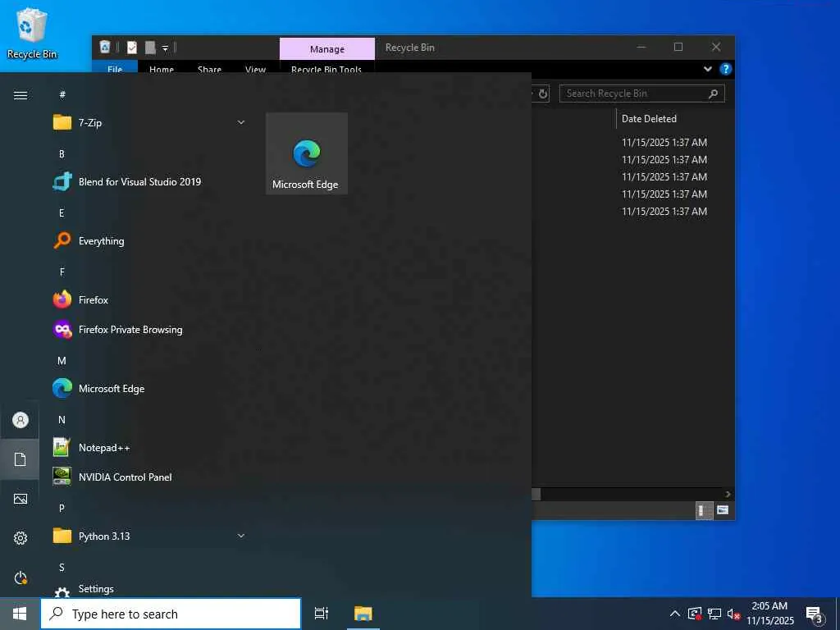This screenshot has height=630, width=840.
Task: Click the security warning tray icon
Action: 695,614
